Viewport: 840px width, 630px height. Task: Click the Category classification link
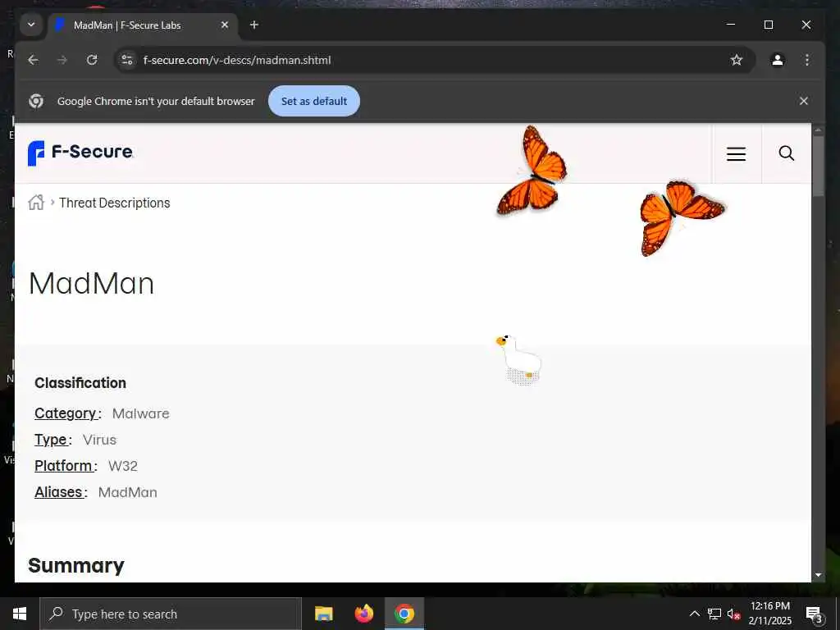(x=66, y=413)
